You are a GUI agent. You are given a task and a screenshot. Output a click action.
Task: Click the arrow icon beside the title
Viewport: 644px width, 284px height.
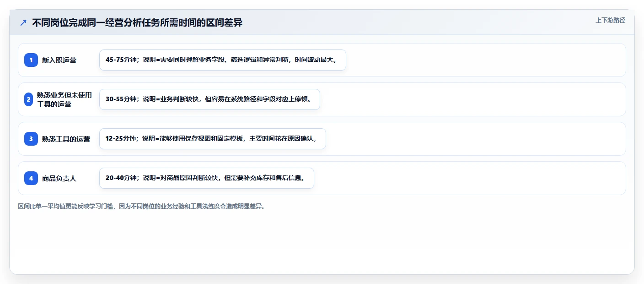23,23
